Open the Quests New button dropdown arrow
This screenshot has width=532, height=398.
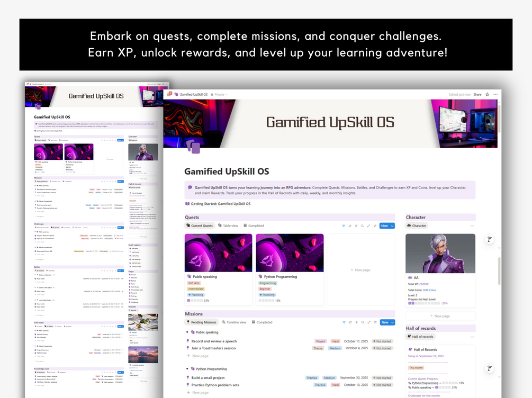392,225
